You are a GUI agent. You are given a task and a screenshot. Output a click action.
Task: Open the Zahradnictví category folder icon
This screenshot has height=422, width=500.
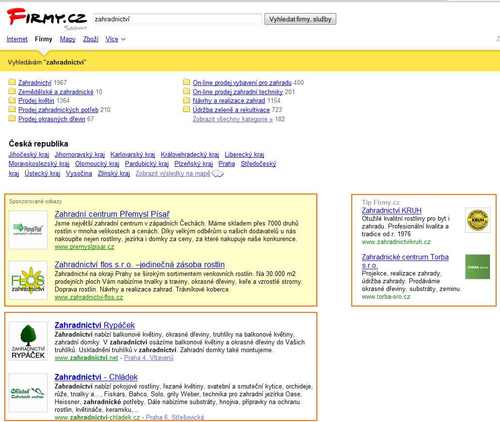click(x=12, y=82)
